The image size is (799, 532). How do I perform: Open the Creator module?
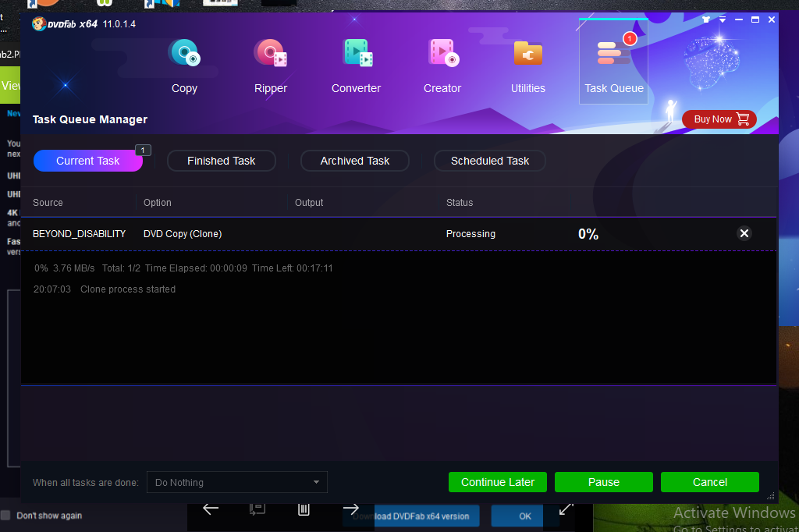tap(442, 66)
